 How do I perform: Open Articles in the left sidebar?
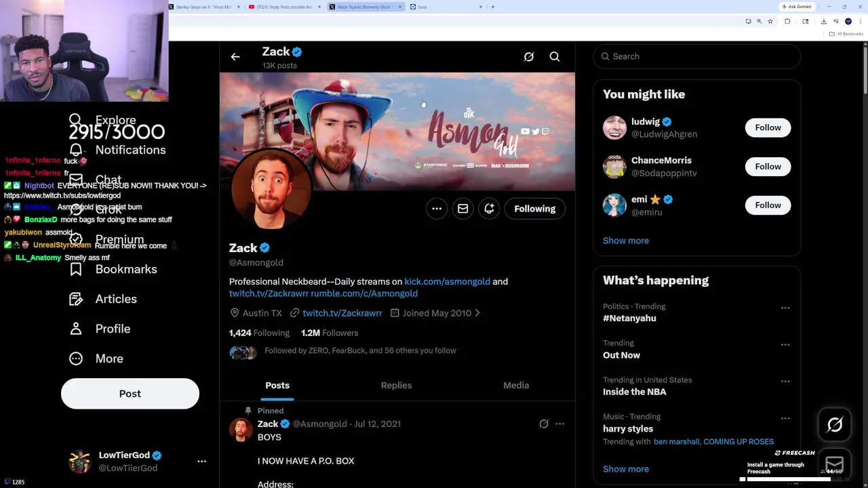click(103, 299)
